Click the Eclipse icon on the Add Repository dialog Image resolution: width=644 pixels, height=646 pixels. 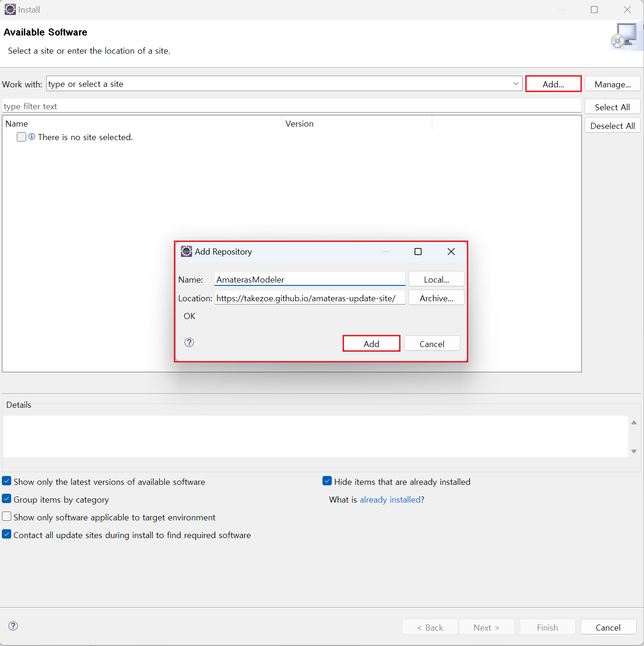pyautogui.click(x=186, y=251)
